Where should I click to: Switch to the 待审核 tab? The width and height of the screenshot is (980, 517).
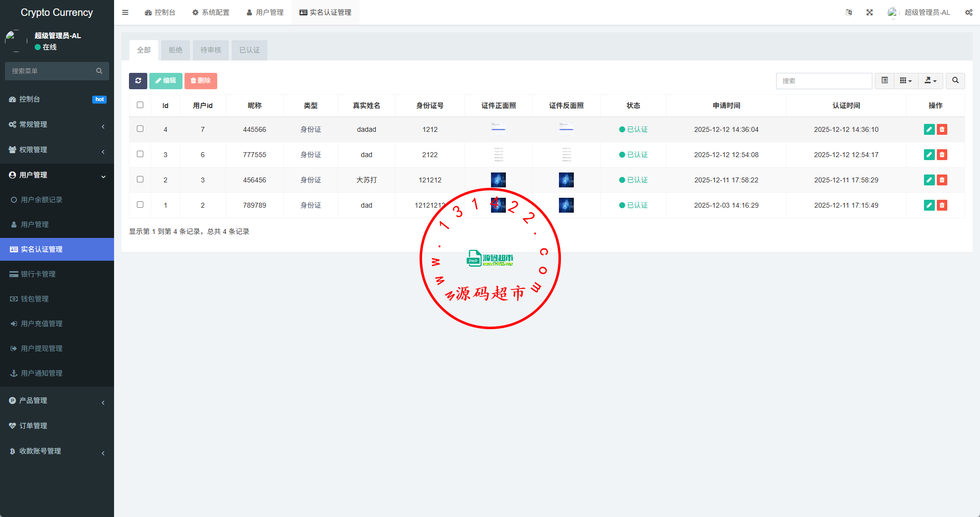click(x=211, y=50)
